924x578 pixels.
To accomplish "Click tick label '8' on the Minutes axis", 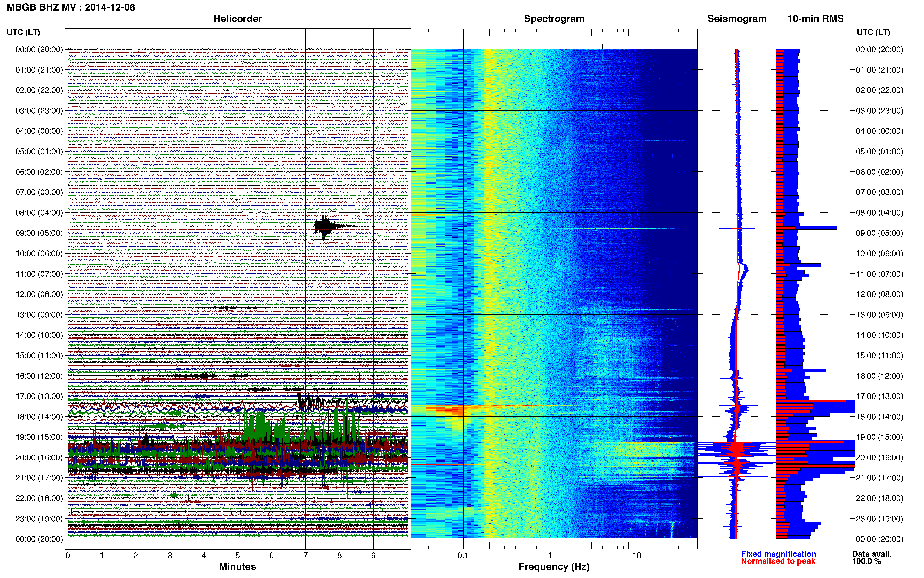I will [340, 555].
